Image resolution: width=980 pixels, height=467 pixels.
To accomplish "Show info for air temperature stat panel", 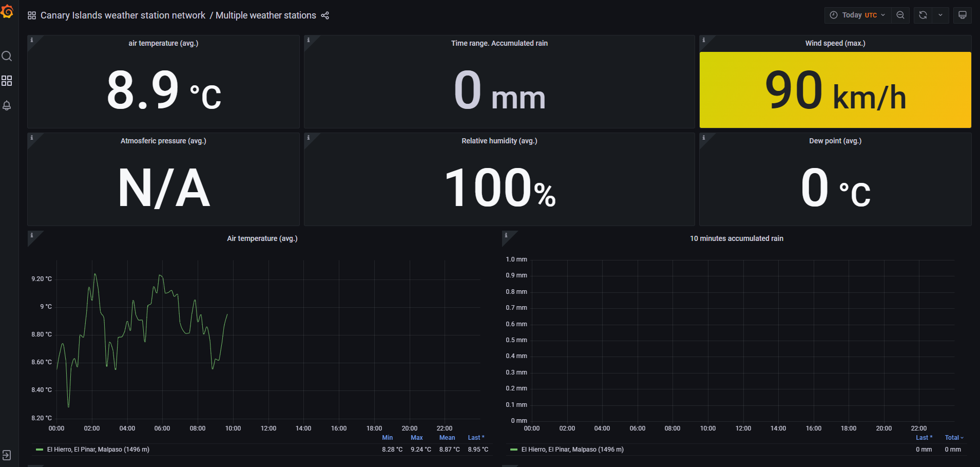I will pos(32,40).
